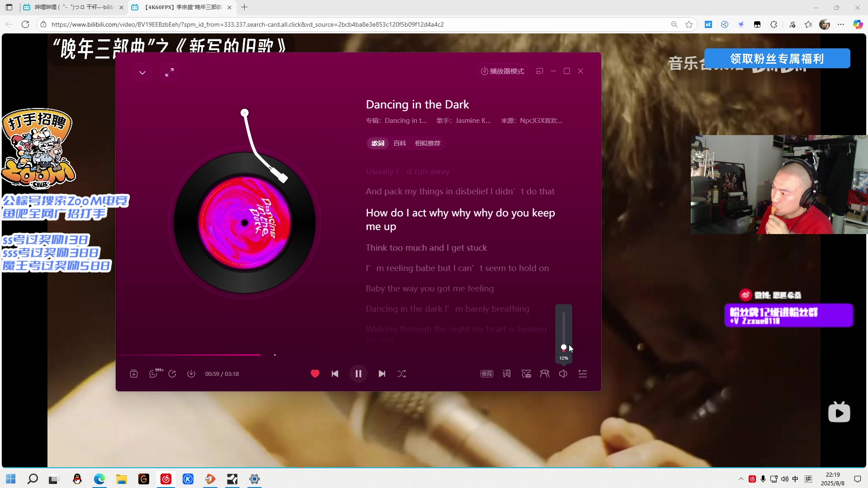Open Copilot sidebar icon

858,24
